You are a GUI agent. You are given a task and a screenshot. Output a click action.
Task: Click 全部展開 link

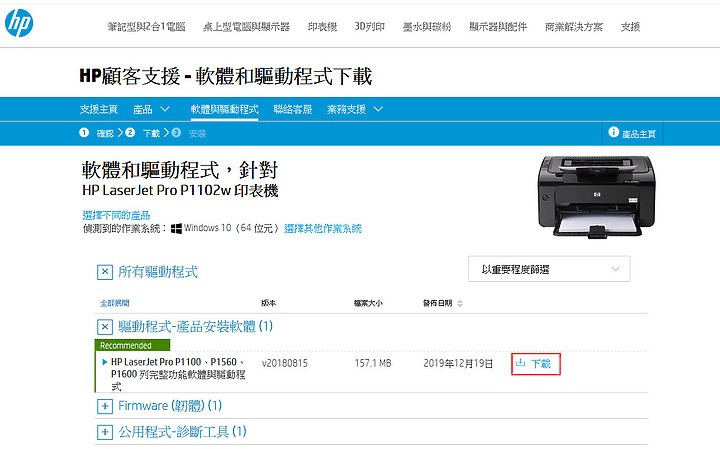click(115, 303)
